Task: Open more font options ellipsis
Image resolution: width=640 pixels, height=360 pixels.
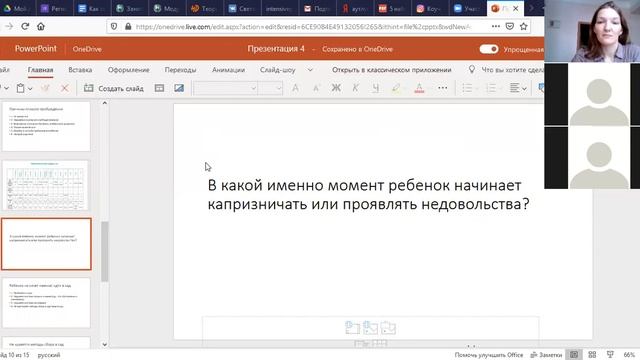Action: tap(442, 88)
